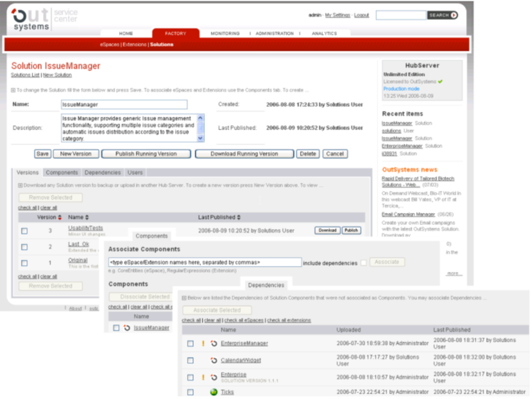
Task: Tick checkbox for UsabilityTests version
Action: click(x=24, y=231)
